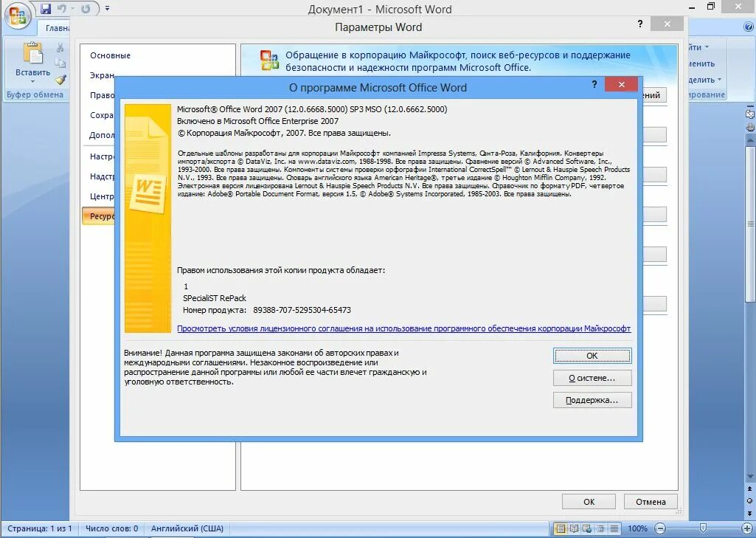Click the round Office button
The image size is (756, 538).
[x=18, y=16]
